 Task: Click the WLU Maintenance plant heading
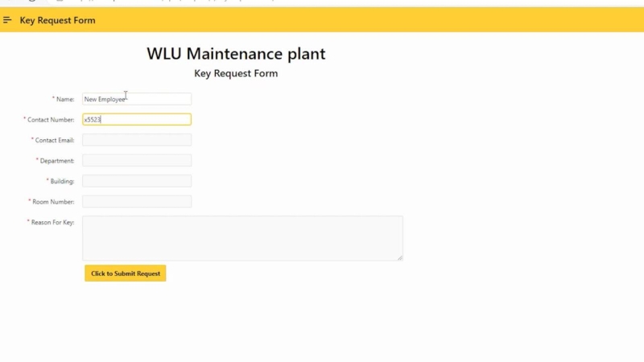236,54
